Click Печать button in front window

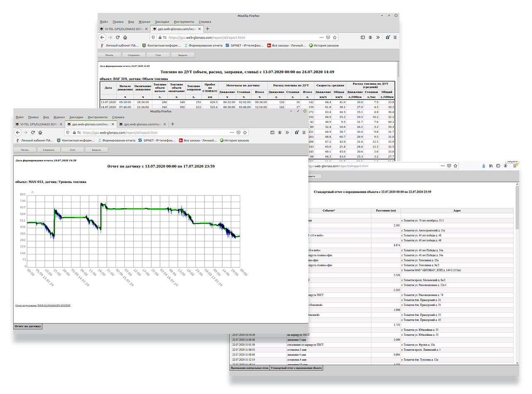(25, 149)
